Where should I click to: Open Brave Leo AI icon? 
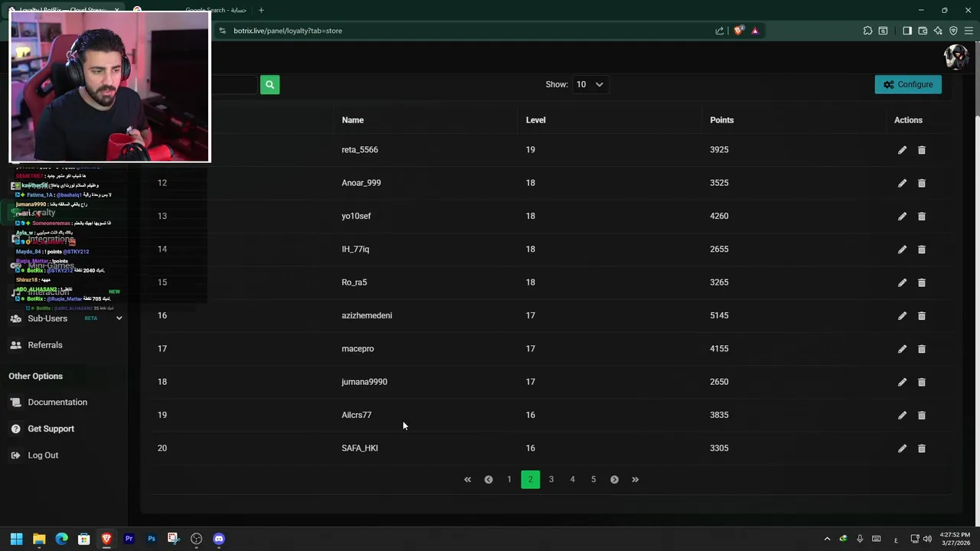pos(938,31)
